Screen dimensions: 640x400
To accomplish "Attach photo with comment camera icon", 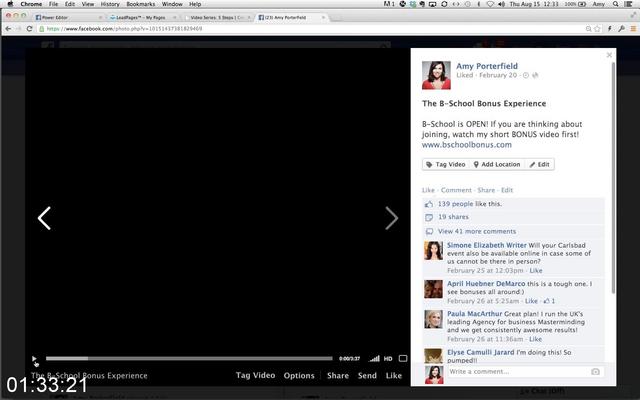I will tap(596, 371).
